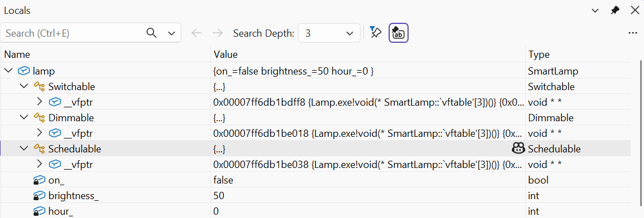Toggle the raw view names button
Screen dimensions: 644x218
pos(399,33)
